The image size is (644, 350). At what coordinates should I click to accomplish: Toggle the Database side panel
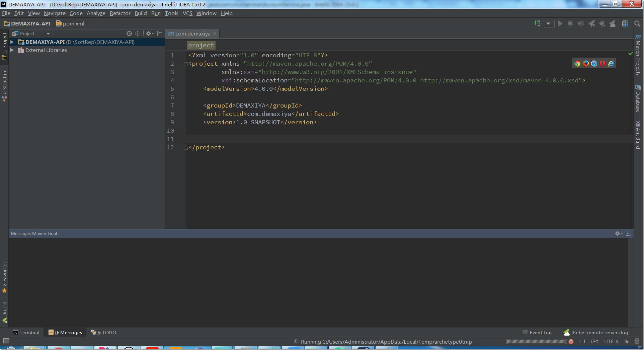click(x=638, y=99)
